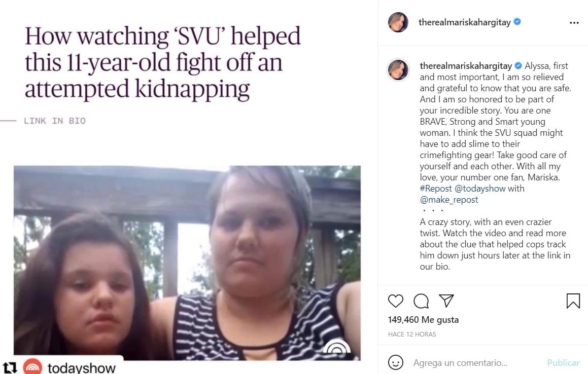Open therealmariskahargitay username in the caption
This screenshot has height=374, width=588.
pos(466,66)
